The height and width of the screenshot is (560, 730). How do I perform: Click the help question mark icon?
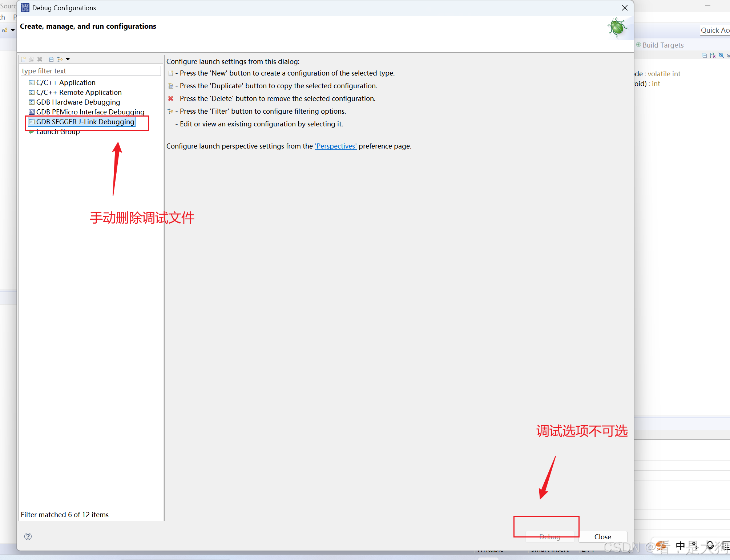click(28, 536)
